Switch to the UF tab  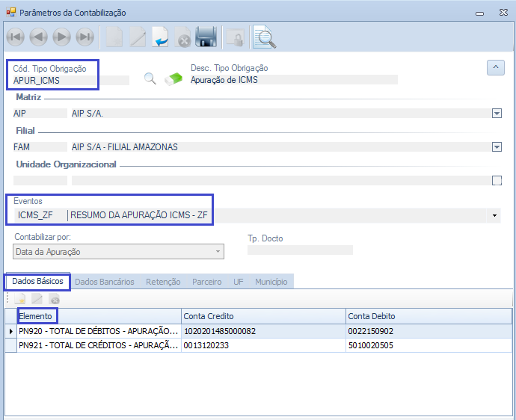pyautogui.click(x=239, y=282)
